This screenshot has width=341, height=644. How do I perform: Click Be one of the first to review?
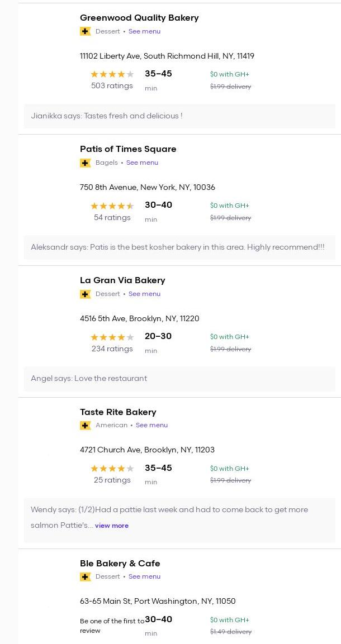coord(111,626)
